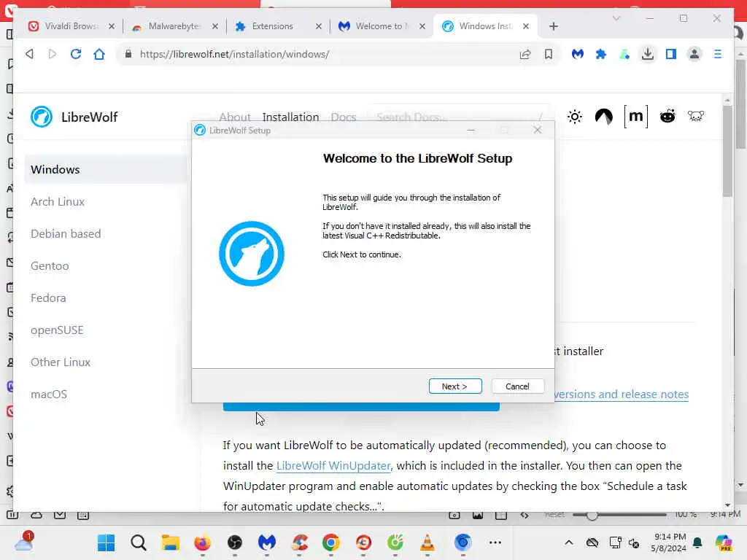Reload the current page
This screenshot has width=747, height=560.
[x=76, y=54]
